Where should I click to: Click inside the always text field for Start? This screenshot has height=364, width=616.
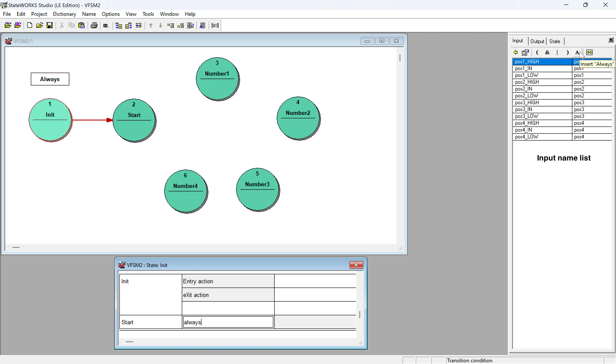point(228,322)
